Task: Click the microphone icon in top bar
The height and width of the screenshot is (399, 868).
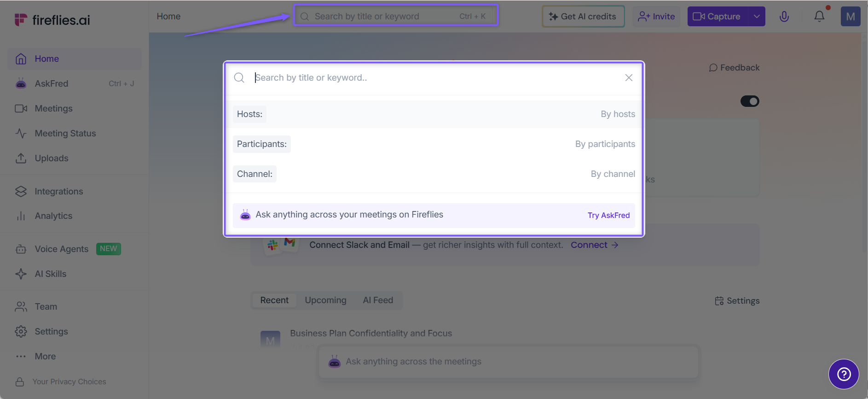Action: click(784, 17)
